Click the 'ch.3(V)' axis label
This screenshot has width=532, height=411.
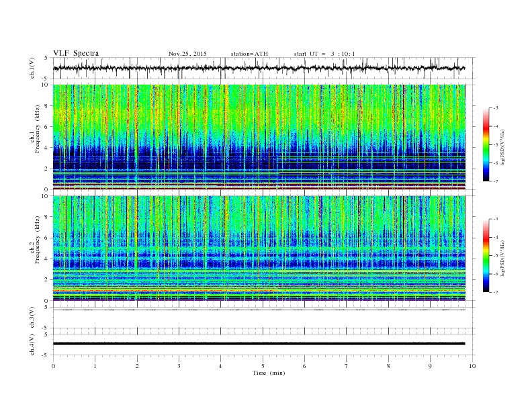32,318
